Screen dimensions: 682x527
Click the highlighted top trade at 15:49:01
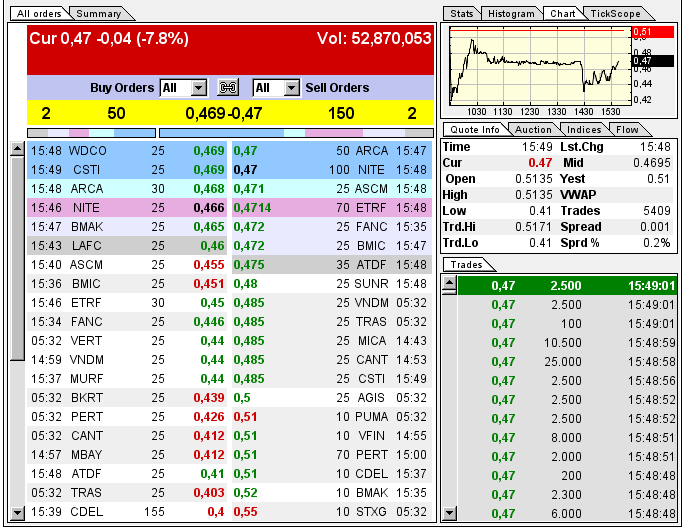[567, 286]
